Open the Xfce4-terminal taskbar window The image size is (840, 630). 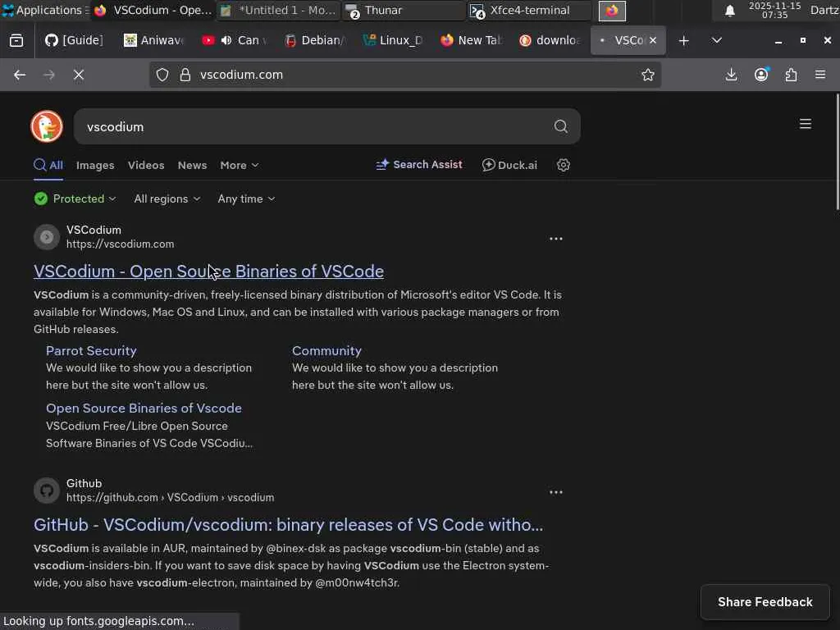(529, 11)
